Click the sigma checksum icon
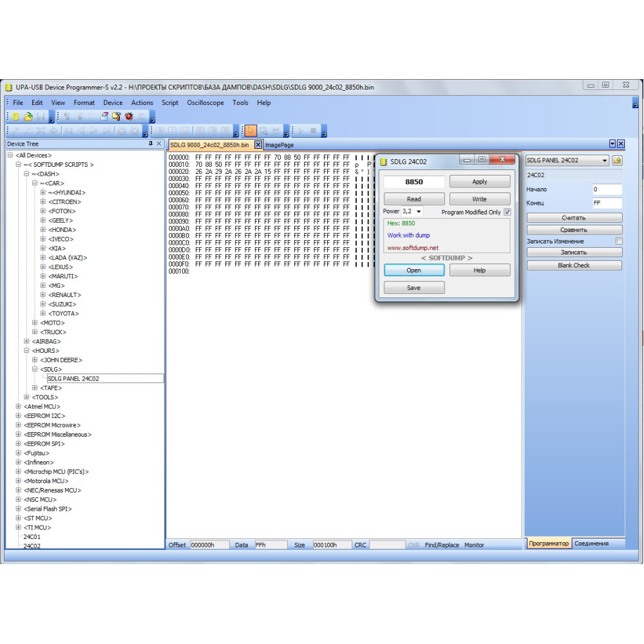This screenshot has height=644, width=644. (x=141, y=117)
